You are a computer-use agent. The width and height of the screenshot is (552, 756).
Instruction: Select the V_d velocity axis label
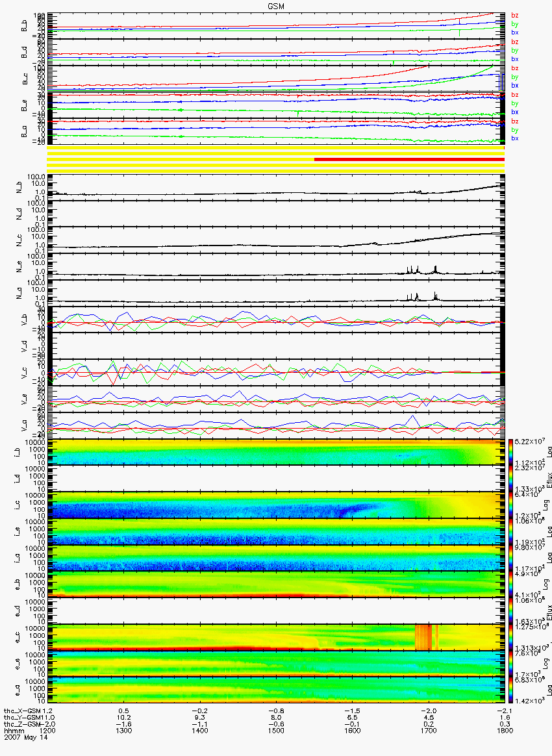click(x=24, y=346)
